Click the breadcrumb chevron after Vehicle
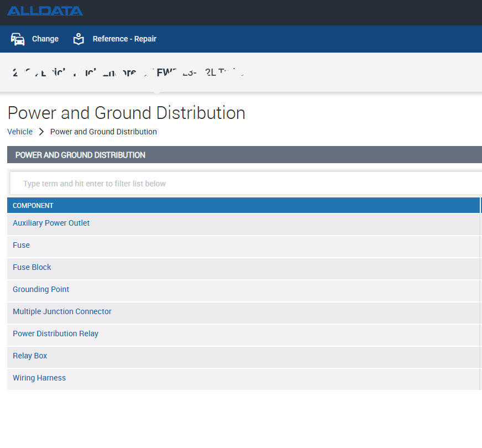 (41, 132)
